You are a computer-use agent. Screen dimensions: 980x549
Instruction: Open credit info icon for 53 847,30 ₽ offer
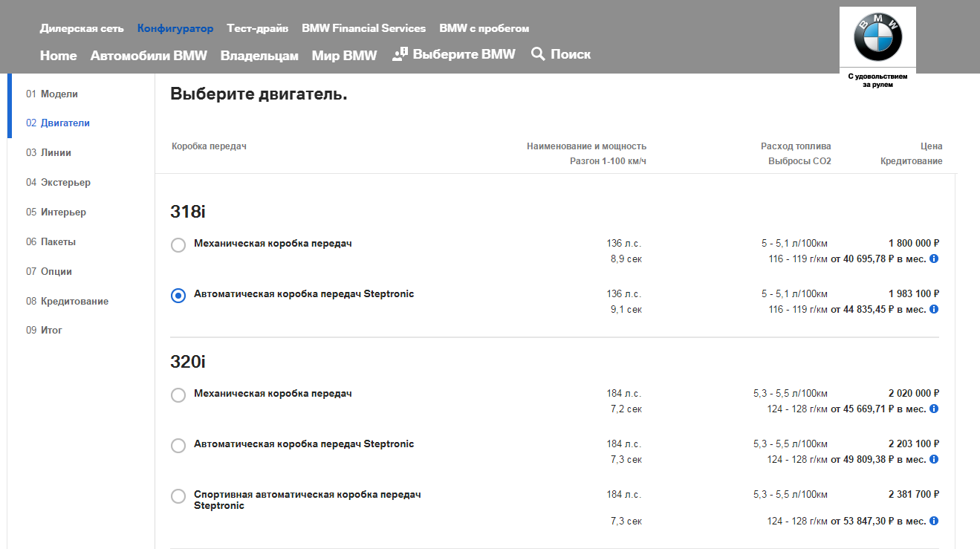click(x=934, y=521)
